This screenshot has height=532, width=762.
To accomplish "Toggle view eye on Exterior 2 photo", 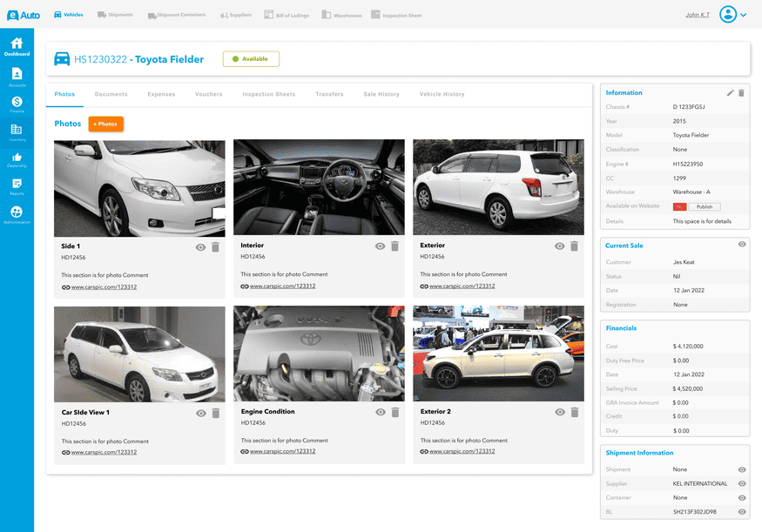I will (x=560, y=413).
